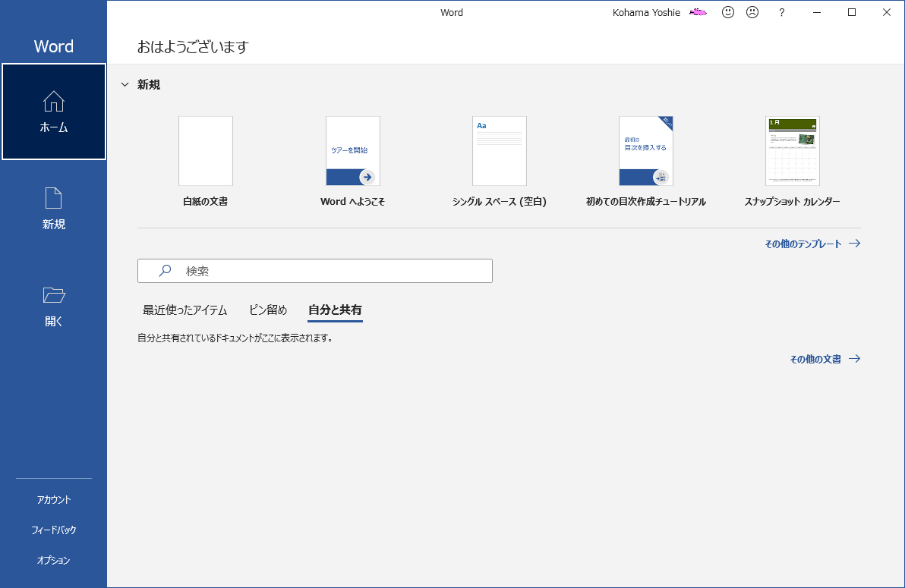
Task: Send a smile feedback
Action: coord(728,12)
